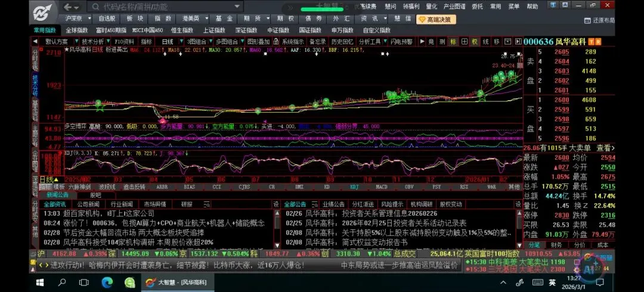Launch Microsoft Edge from the taskbar
This screenshot has height=292, width=644.
tap(107, 282)
